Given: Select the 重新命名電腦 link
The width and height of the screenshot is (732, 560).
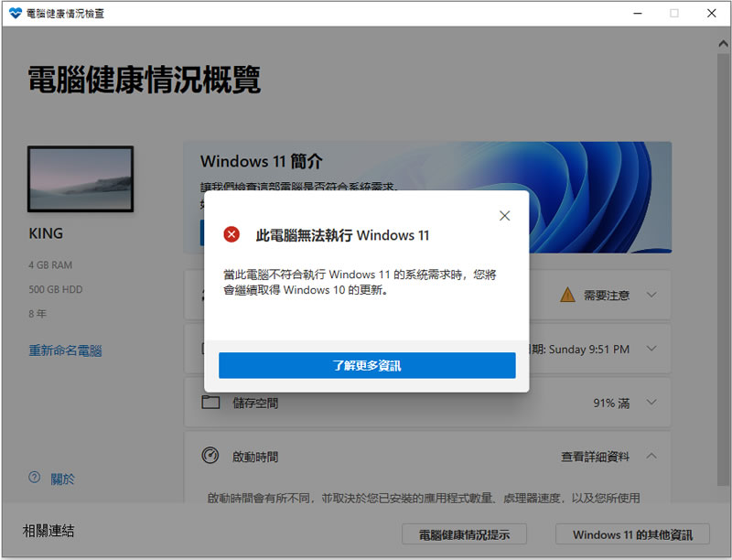Looking at the screenshot, I should (x=65, y=350).
